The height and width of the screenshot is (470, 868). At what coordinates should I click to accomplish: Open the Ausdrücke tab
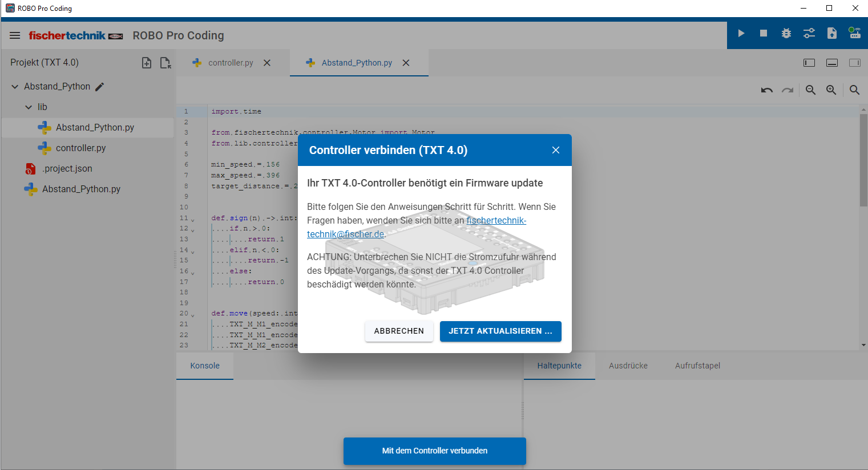(x=628, y=366)
